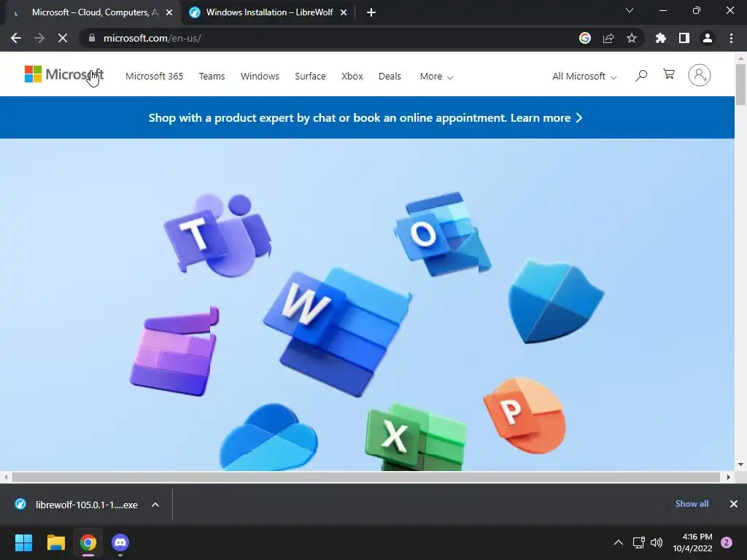
Task: Click the vertical scrollbar thumb
Action: [740, 84]
